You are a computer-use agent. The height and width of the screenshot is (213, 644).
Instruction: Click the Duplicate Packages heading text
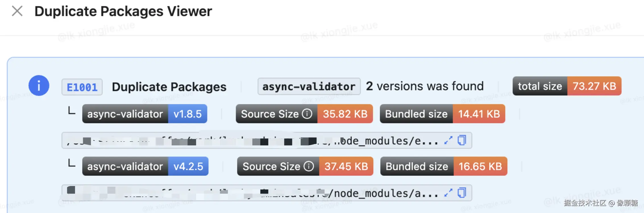pyautogui.click(x=169, y=87)
